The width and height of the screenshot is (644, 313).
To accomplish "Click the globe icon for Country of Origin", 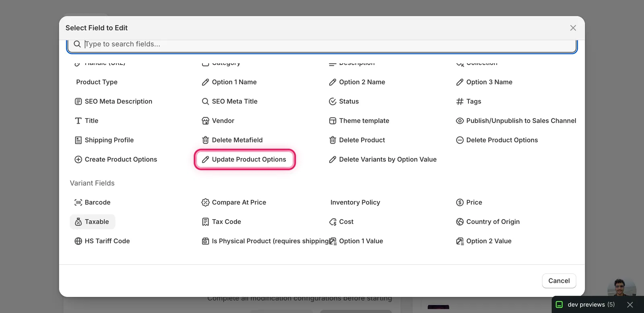I will click(x=460, y=222).
